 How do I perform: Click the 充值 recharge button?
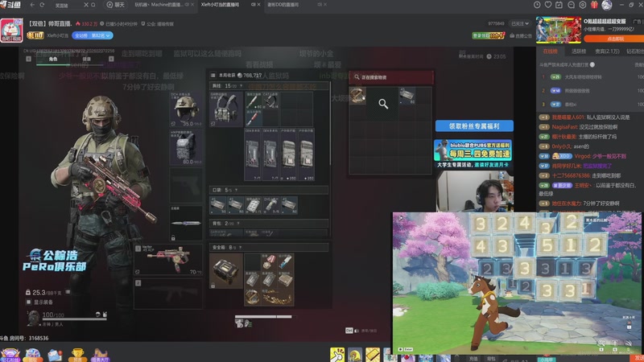click(473, 359)
